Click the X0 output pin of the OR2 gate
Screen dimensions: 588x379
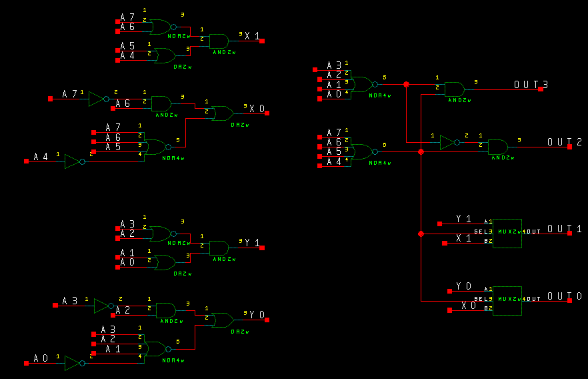coord(267,113)
